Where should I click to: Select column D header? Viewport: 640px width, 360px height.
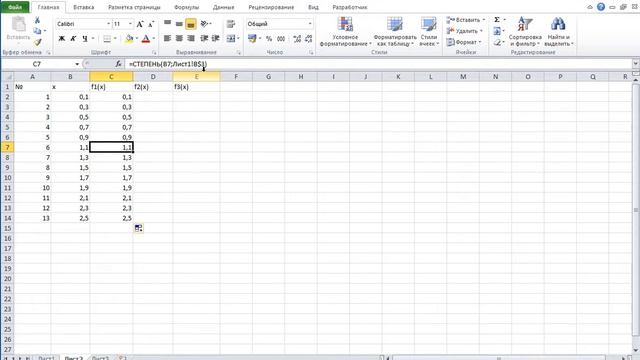pos(153,77)
